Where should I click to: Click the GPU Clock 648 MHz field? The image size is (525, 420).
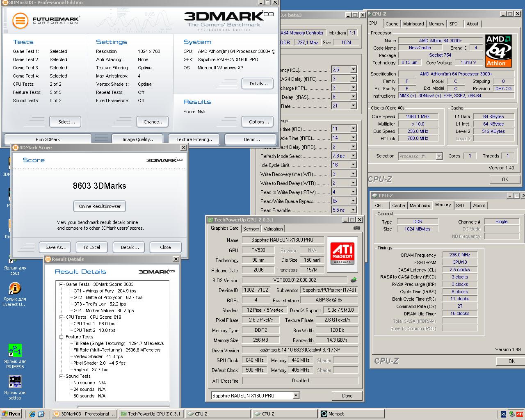coord(255,360)
